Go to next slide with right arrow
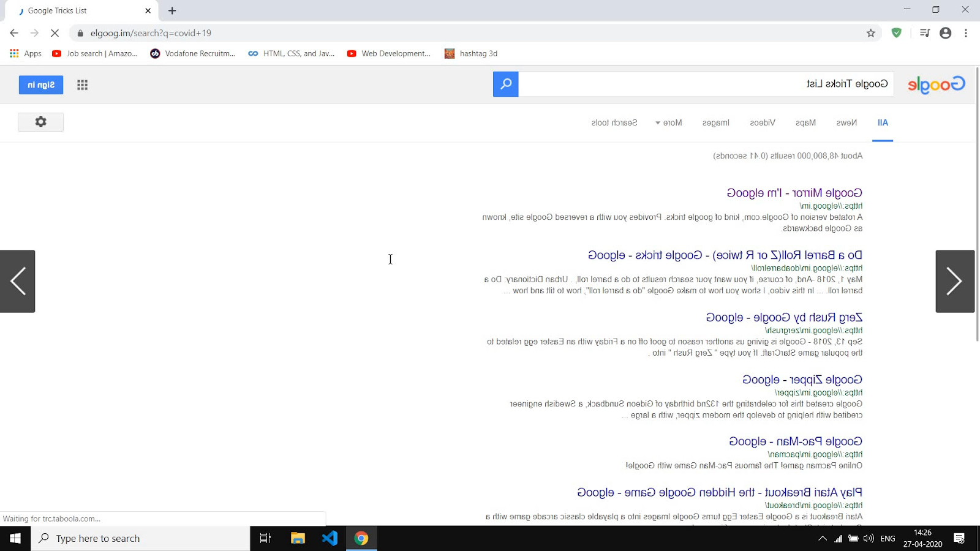Image resolution: width=980 pixels, height=551 pixels. (954, 281)
